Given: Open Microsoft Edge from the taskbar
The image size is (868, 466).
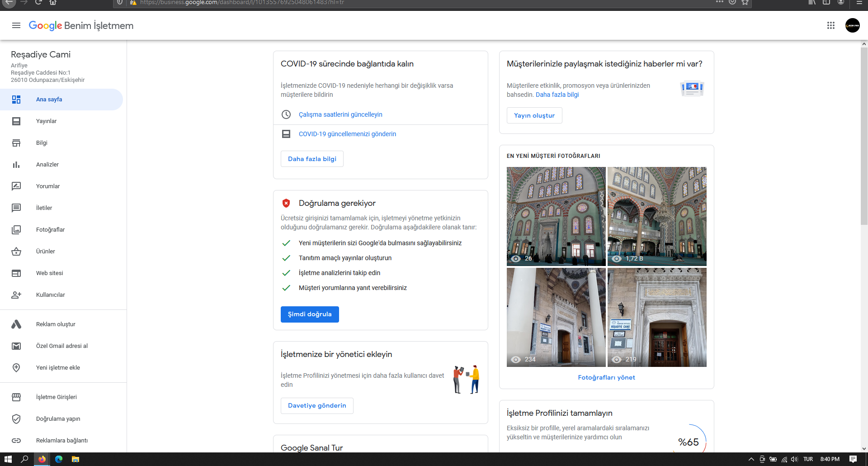Looking at the screenshot, I should coord(59,459).
